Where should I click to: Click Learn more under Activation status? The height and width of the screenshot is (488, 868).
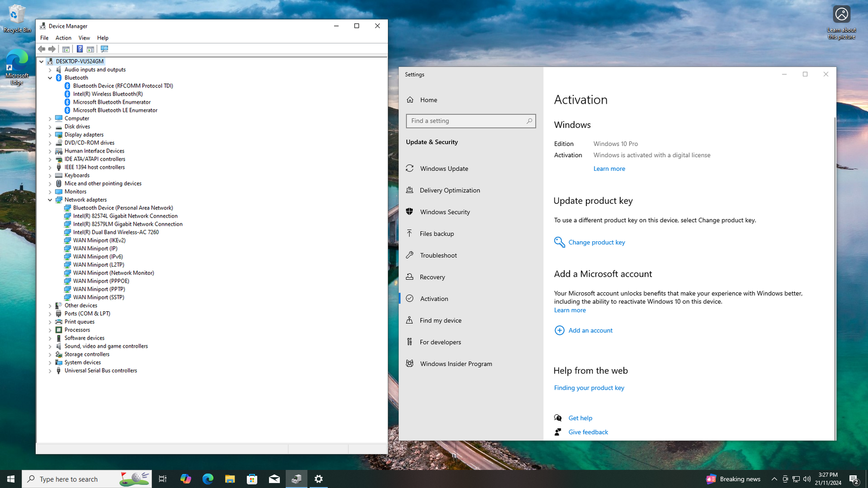pos(609,169)
